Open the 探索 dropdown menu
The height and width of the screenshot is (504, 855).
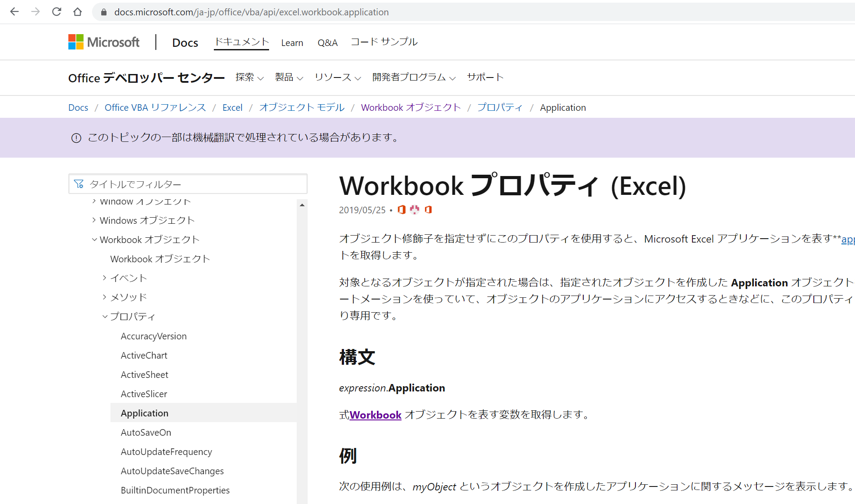click(x=249, y=78)
